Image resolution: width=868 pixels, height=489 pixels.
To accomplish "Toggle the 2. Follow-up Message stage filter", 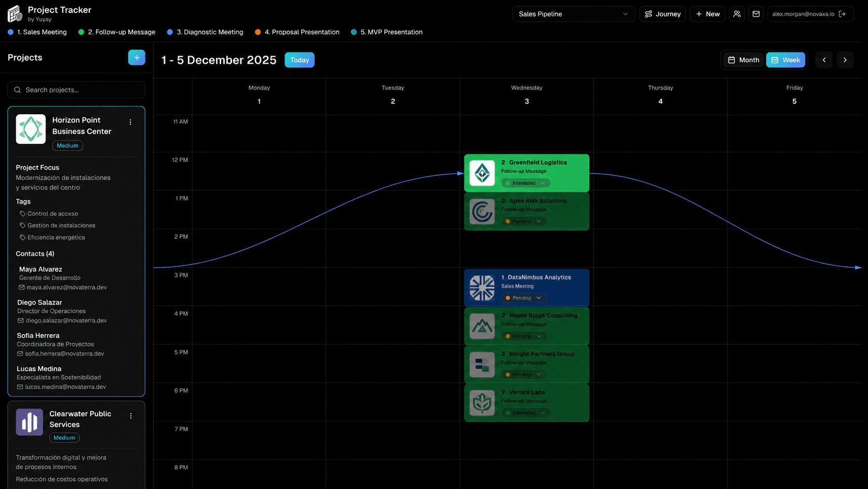I will 117,32.
